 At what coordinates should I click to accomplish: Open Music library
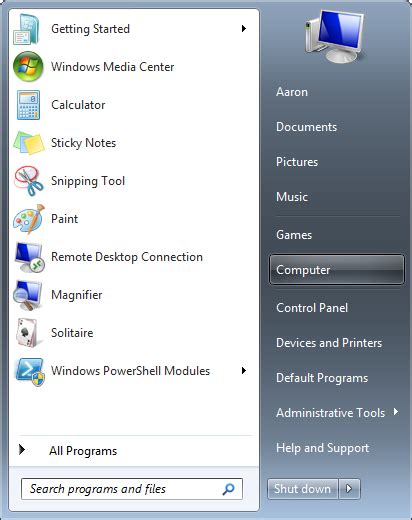pos(292,197)
